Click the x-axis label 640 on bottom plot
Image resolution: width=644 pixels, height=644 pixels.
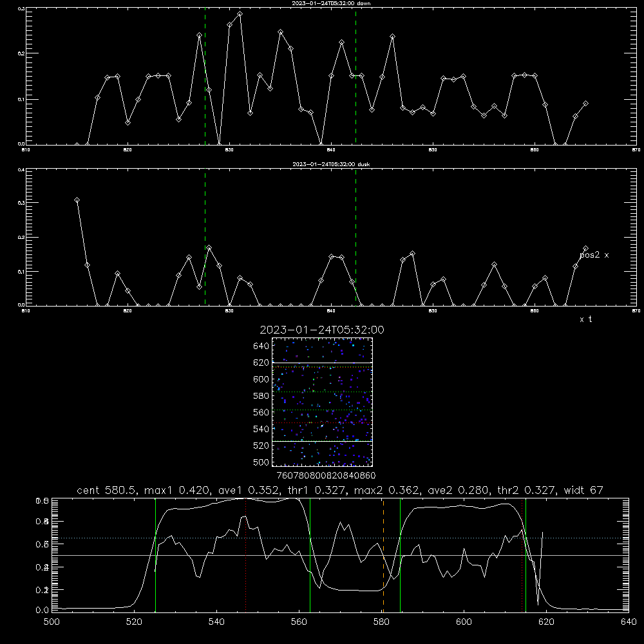629,622
